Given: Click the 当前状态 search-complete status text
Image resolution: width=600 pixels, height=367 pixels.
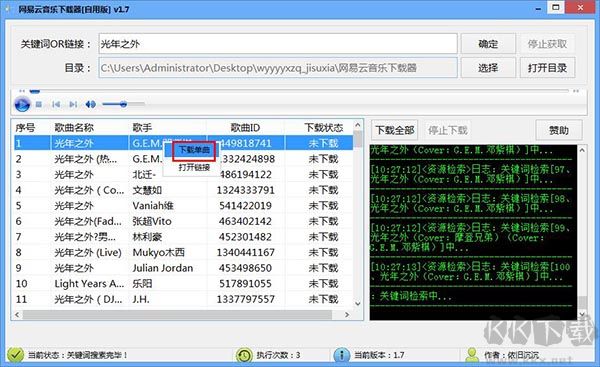Looking at the screenshot, I should [x=78, y=355].
